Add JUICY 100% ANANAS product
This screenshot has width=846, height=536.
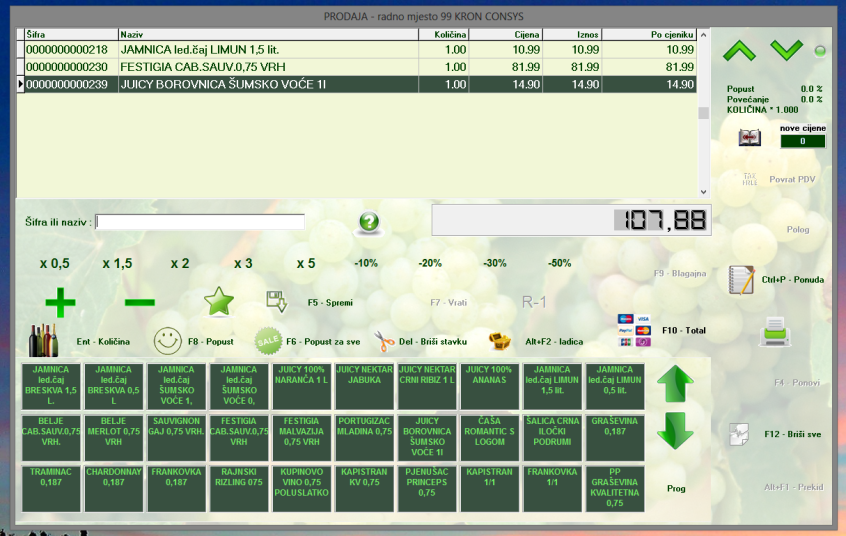(489, 386)
